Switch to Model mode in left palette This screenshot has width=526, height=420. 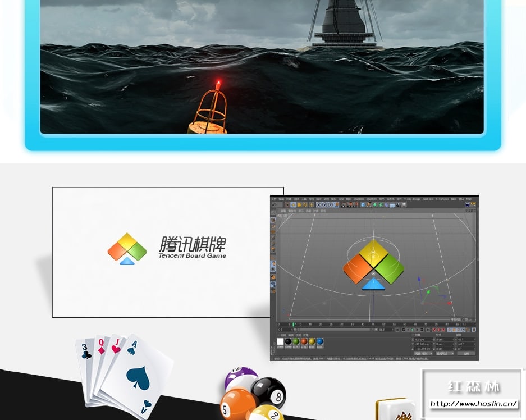click(273, 220)
